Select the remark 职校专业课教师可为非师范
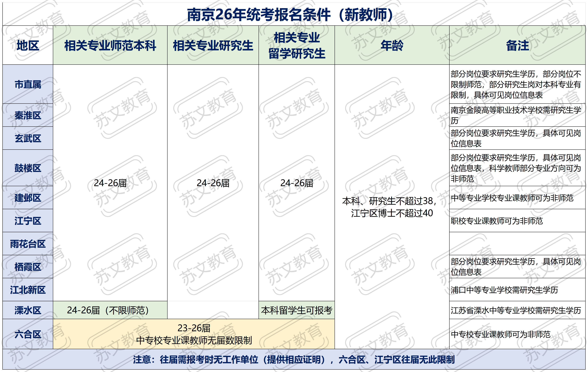 (x=517, y=221)
